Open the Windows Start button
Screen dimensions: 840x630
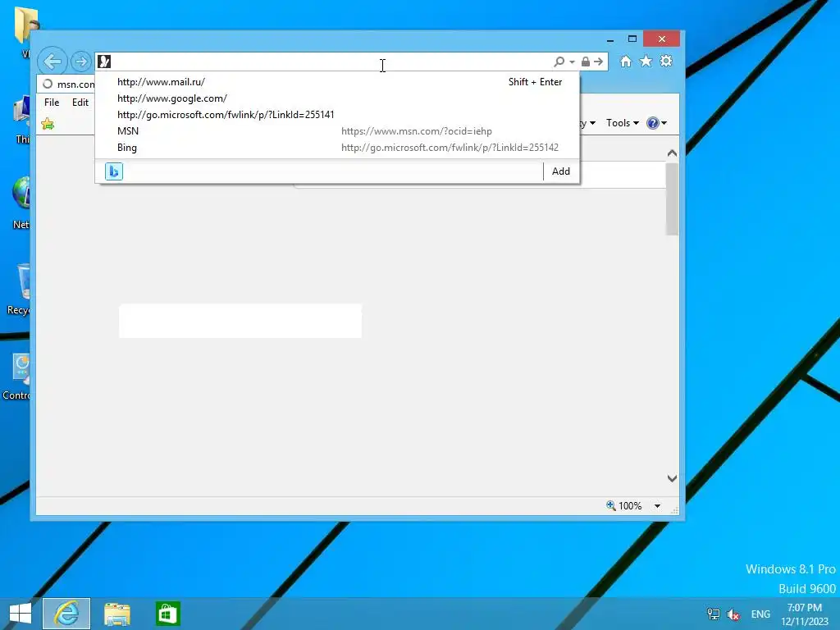click(21, 614)
